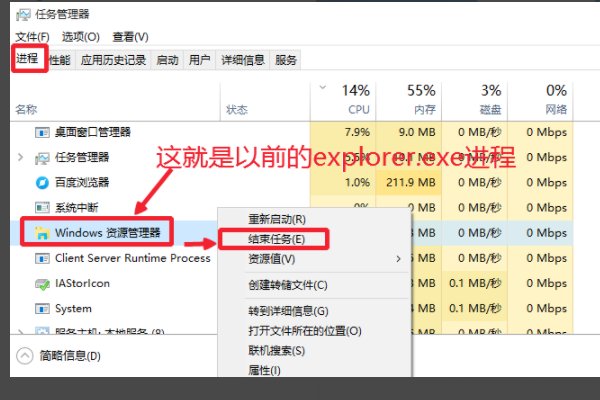
Task: Click the Client Server Runtime Process icon
Action: point(42,258)
